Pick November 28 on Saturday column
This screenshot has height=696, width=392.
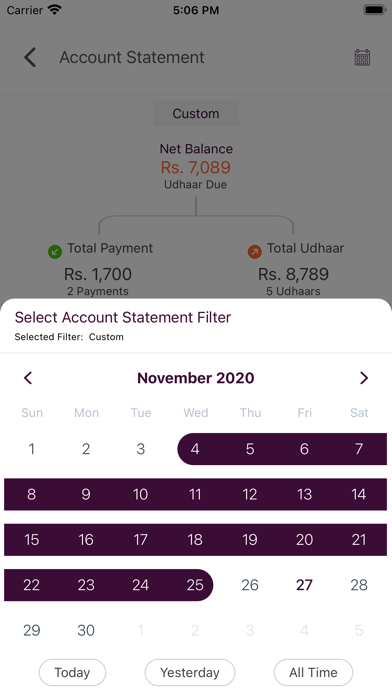(x=359, y=585)
